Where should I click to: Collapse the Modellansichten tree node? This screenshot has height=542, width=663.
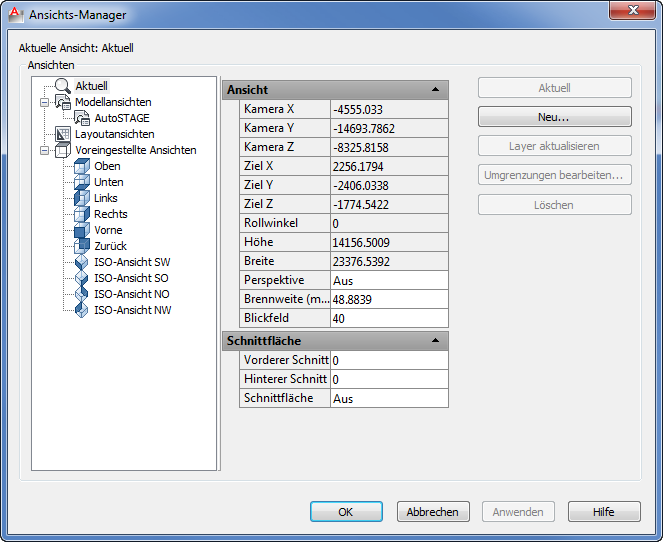point(44,102)
